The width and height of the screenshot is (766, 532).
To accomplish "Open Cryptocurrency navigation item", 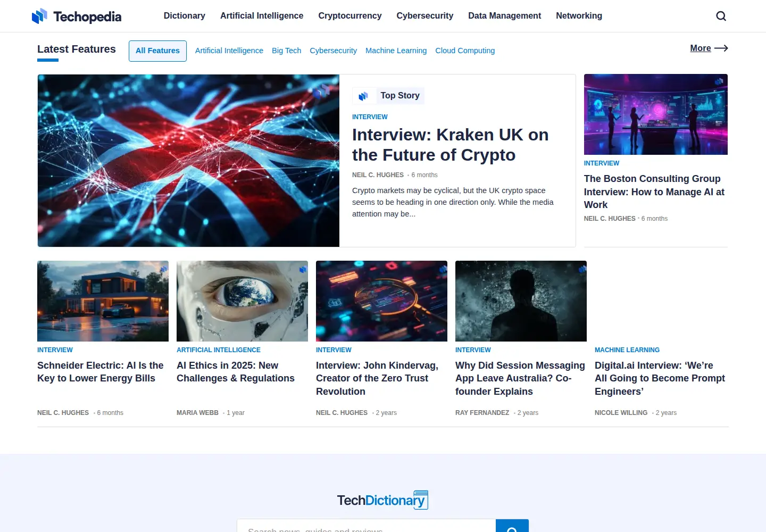I will [350, 16].
